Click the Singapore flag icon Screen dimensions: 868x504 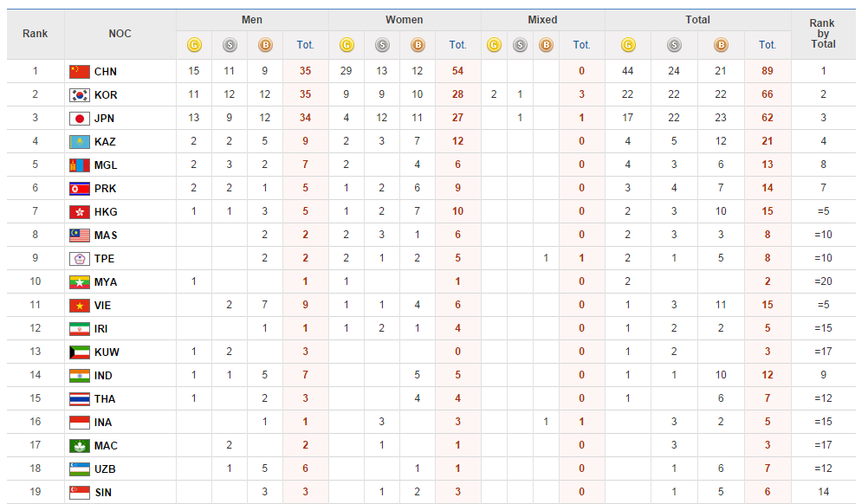(x=80, y=493)
